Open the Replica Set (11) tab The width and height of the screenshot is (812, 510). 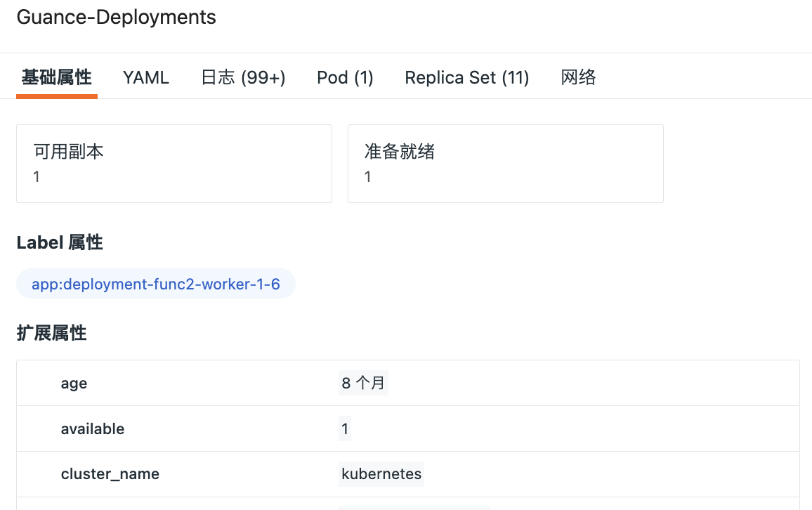466,77
